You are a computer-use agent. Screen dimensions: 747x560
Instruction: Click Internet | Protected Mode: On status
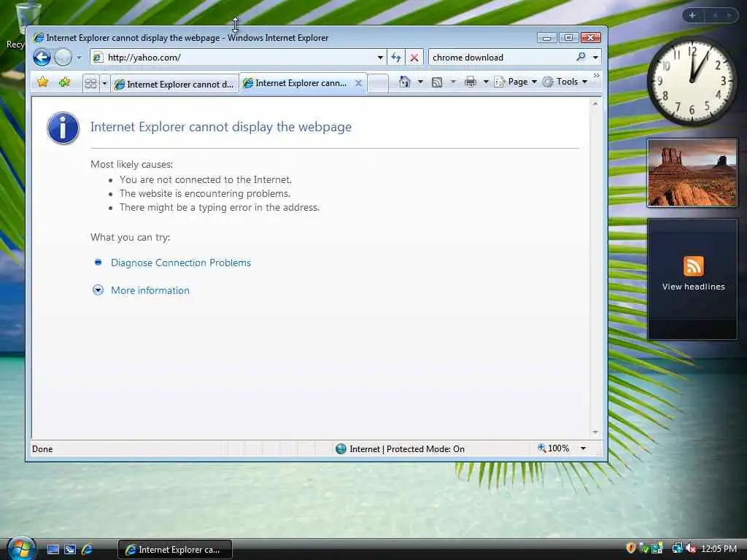tap(400, 449)
